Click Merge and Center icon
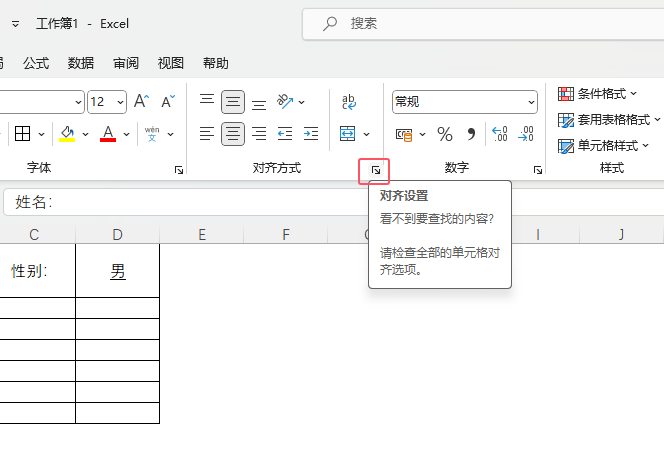This screenshot has height=466, width=664. pyautogui.click(x=348, y=134)
